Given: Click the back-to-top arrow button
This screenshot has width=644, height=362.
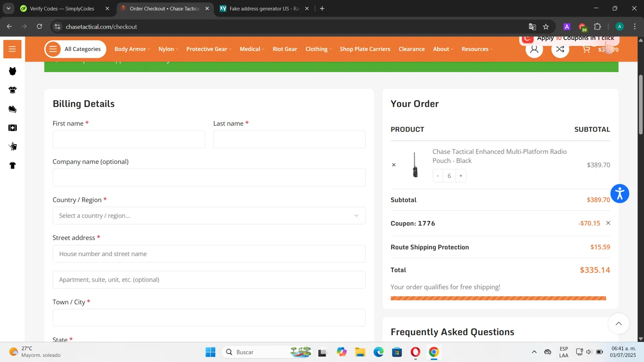Looking at the screenshot, I should point(619,324).
